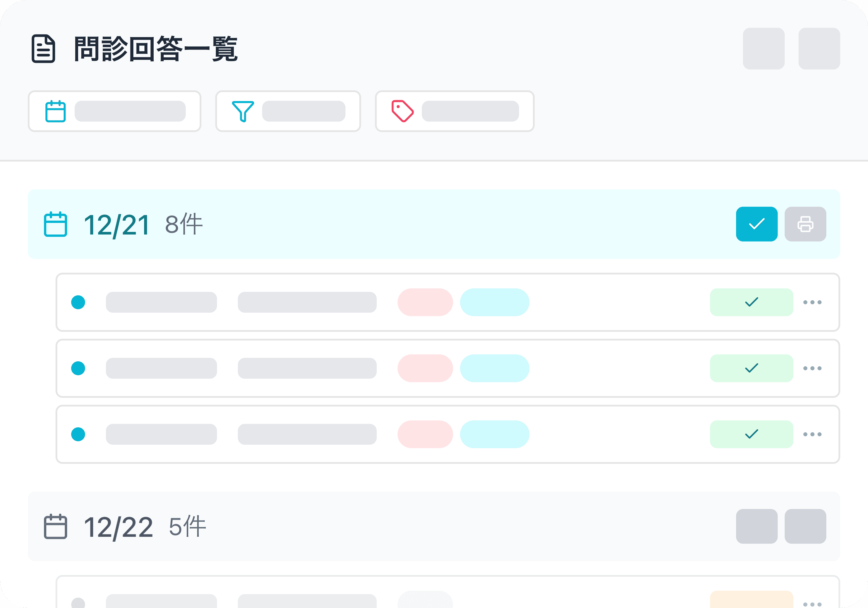Viewport: 868px width, 608px height.
Task: Click the document icon beside 問診回答一覧
Action: point(43,48)
